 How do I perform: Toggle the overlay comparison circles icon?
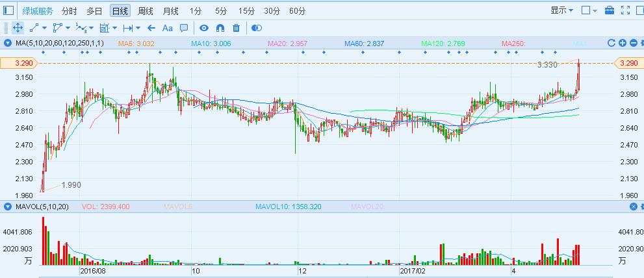257,28
